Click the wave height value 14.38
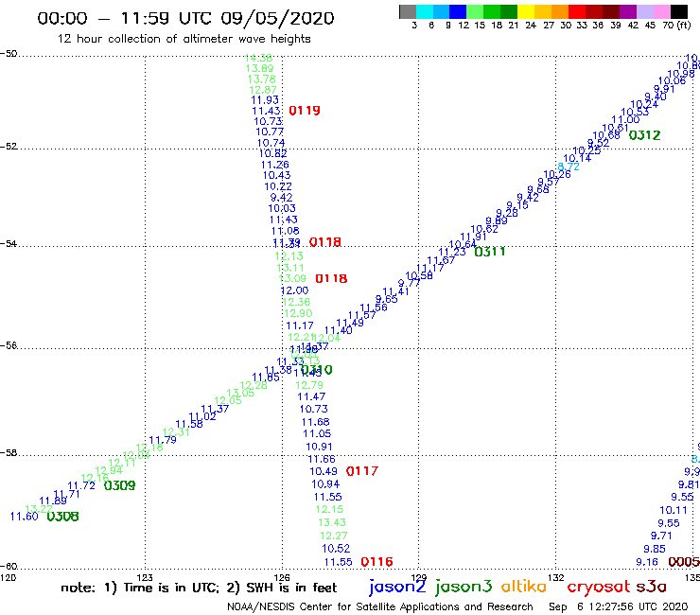The height and width of the screenshot is (615, 700). pos(259,58)
